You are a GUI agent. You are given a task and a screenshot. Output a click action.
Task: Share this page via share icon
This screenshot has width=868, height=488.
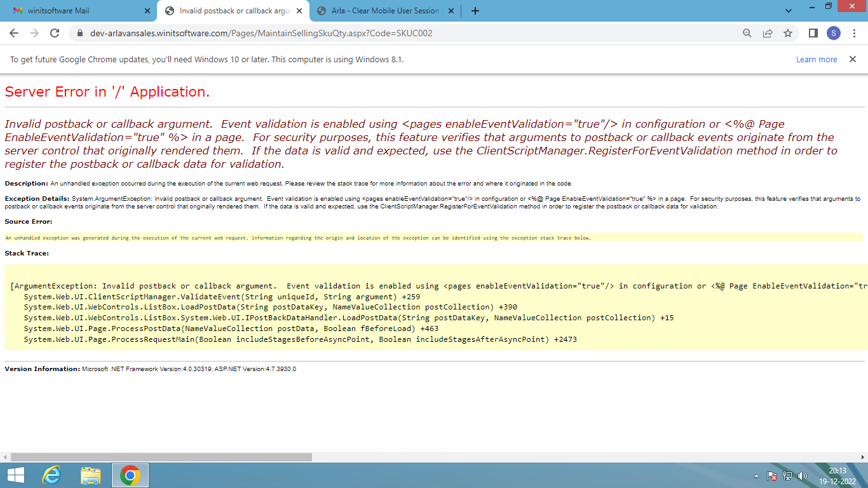pyautogui.click(x=768, y=33)
